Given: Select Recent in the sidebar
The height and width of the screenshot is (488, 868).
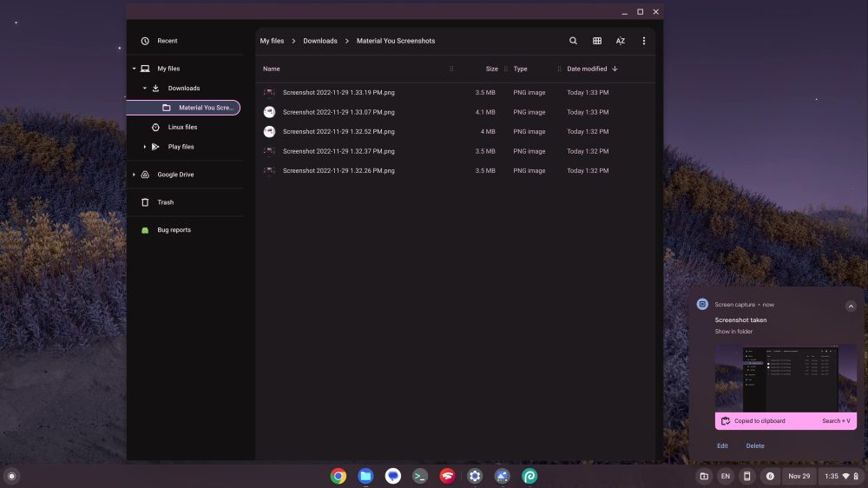Looking at the screenshot, I should (167, 41).
